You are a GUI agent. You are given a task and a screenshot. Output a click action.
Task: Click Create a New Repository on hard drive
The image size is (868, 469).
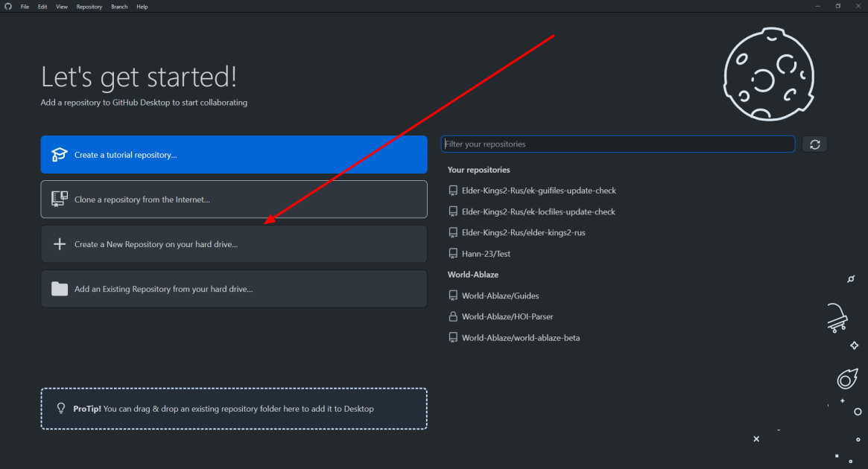click(234, 244)
